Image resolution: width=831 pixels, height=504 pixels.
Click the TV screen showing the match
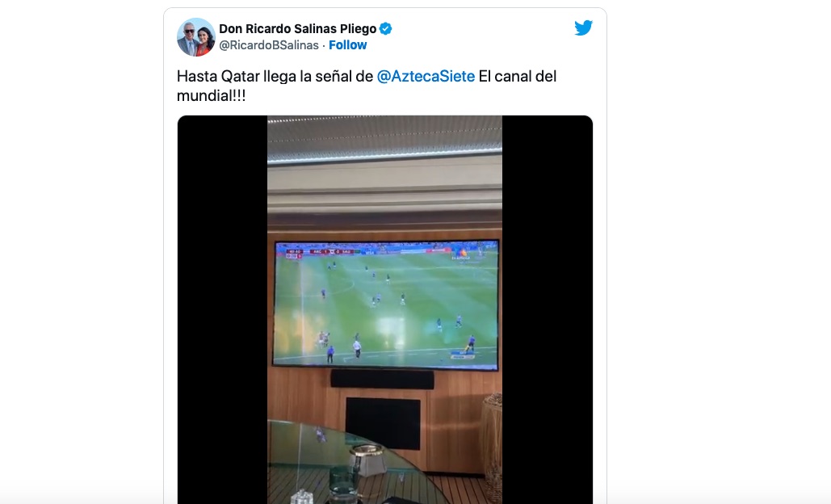pos(386,304)
